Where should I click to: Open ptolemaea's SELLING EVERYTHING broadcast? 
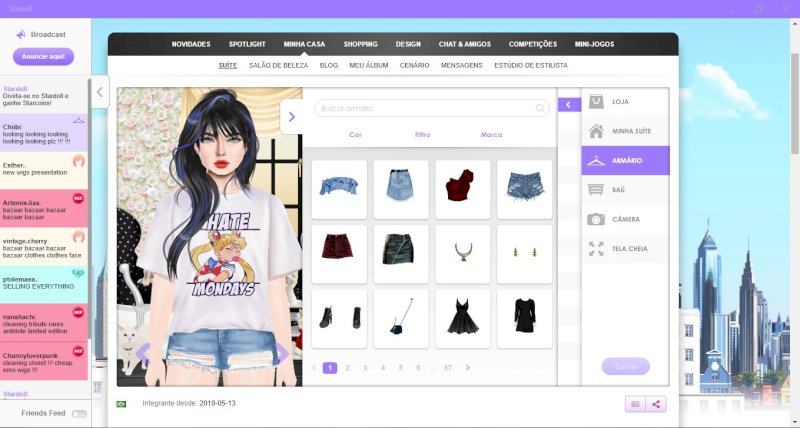[44, 285]
